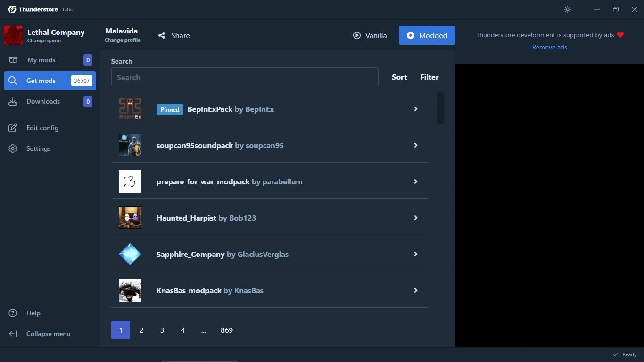Toggle the light/dark theme sun icon
Image resolution: width=644 pixels, height=362 pixels.
point(568,9)
